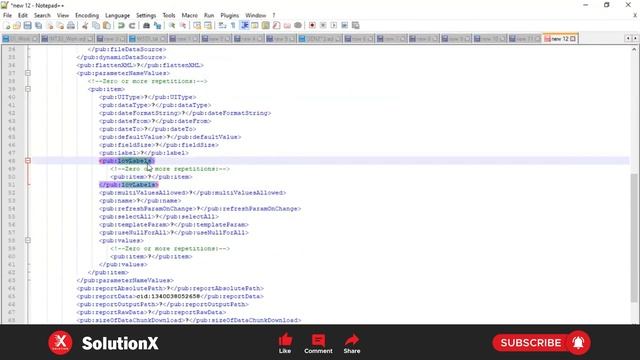Click the Print toolbar icon
The height and width of the screenshot is (360, 640).
[x=71, y=26]
